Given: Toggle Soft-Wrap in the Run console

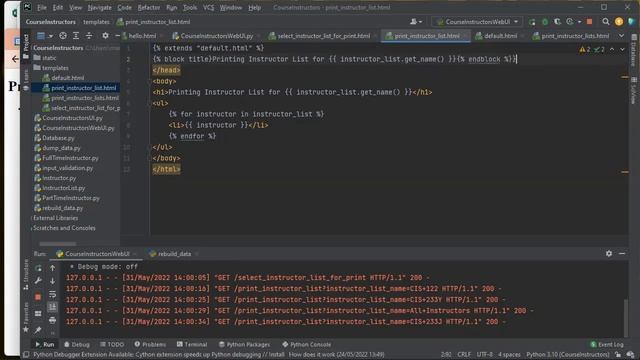Looking at the screenshot, I should [x=53, y=294].
